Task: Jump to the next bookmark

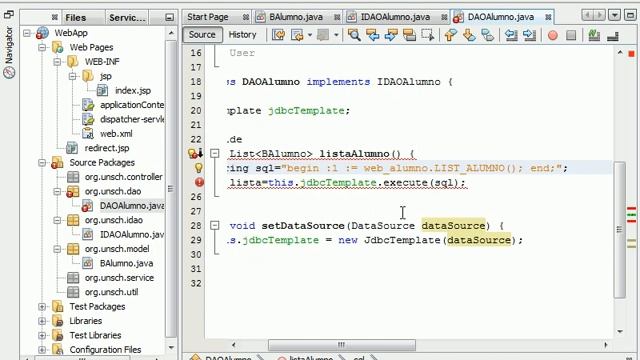Action: [x=469, y=35]
